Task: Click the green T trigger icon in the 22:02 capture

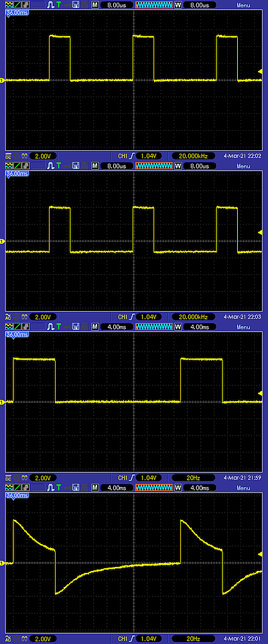Action: click(59, 5)
